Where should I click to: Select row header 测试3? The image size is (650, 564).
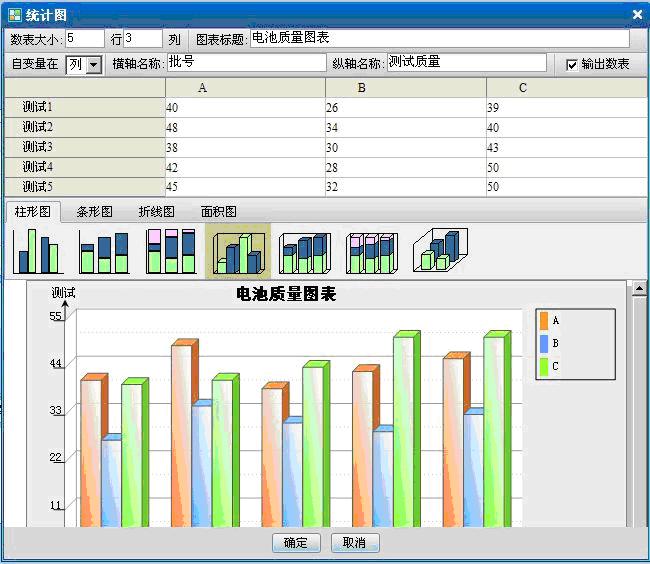(x=85, y=147)
